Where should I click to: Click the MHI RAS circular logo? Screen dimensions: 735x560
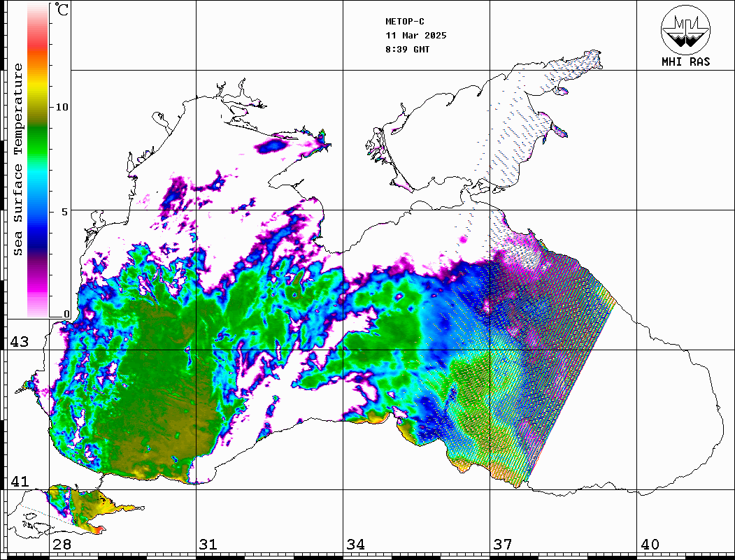[x=685, y=29]
